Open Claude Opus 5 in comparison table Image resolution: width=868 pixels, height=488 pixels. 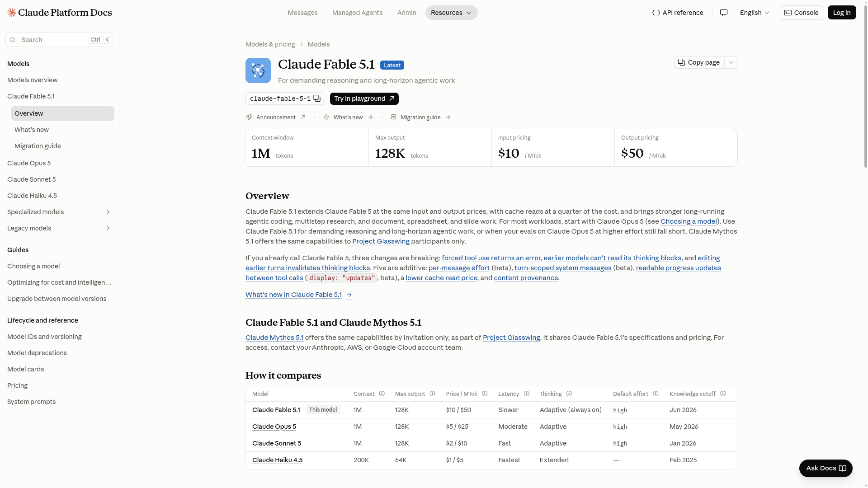tap(274, 427)
